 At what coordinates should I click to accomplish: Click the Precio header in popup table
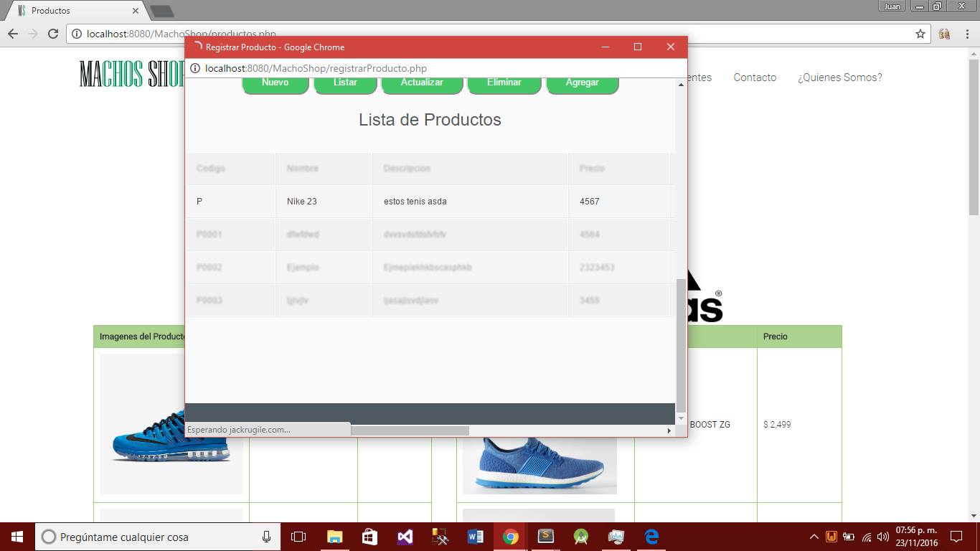pyautogui.click(x=618, y=169)
